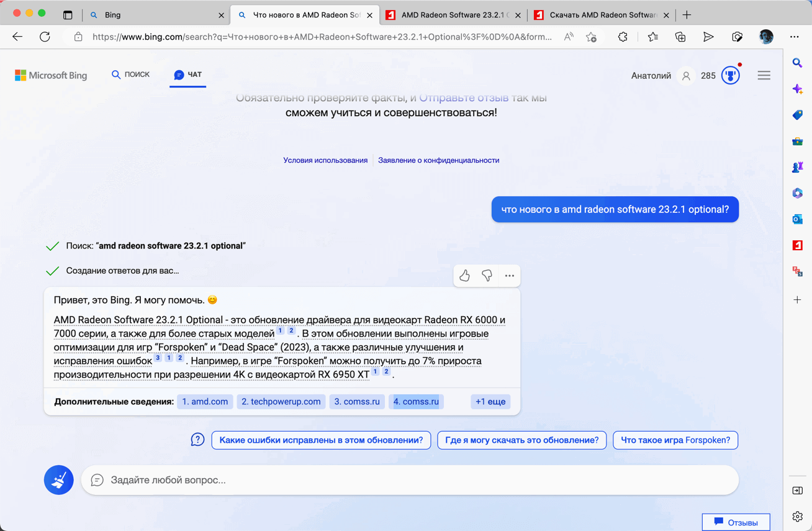Go back to the previous page
This screenshot has height=531, width=812.
(x=17, y=37)
